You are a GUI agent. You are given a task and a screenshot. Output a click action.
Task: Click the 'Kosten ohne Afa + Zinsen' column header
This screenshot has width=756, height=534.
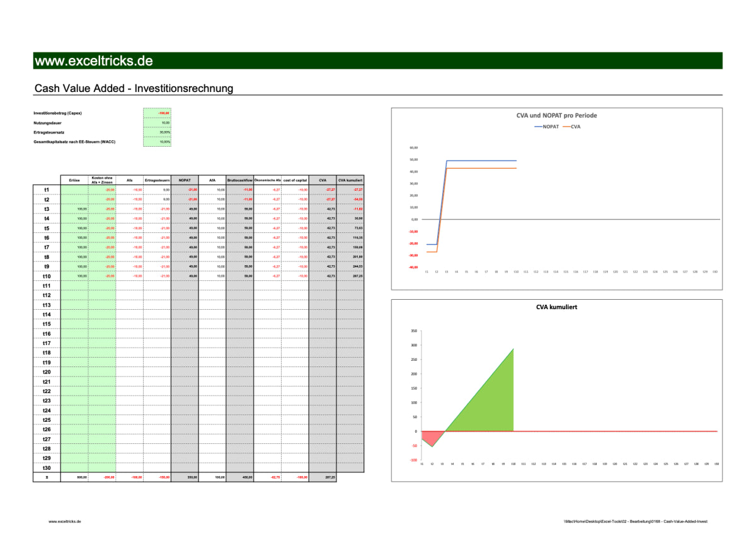coord(102,180)
